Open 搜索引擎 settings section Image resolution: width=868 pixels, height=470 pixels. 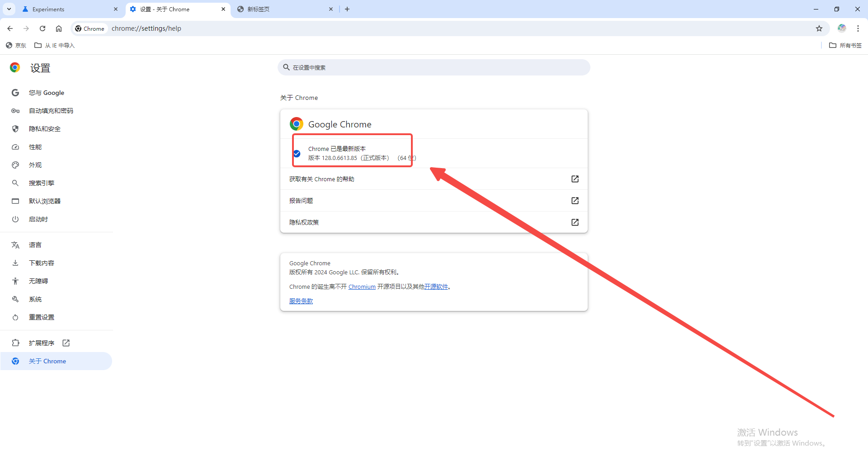[x=57, y=183]
